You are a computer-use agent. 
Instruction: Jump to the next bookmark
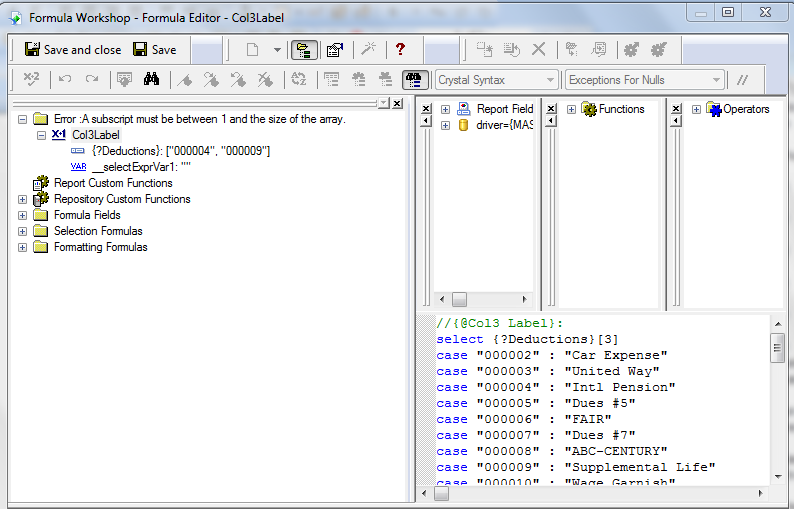[211, 80]
